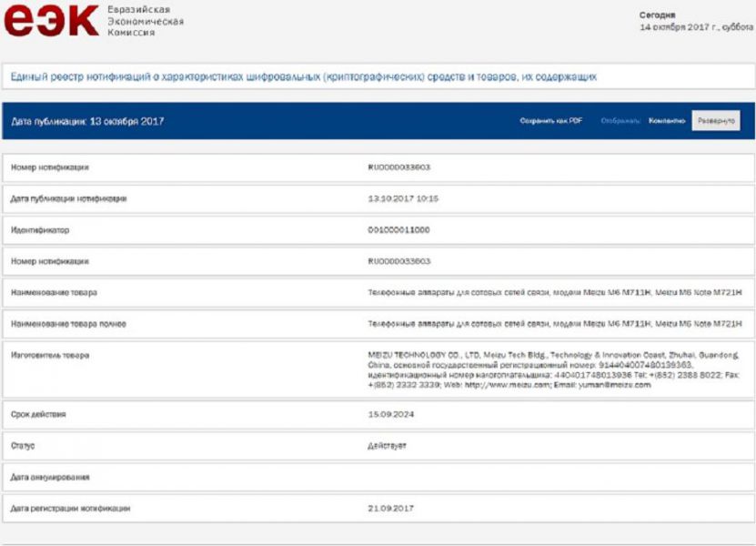Click the Дата регистрации нотификации label

[70, 509]
